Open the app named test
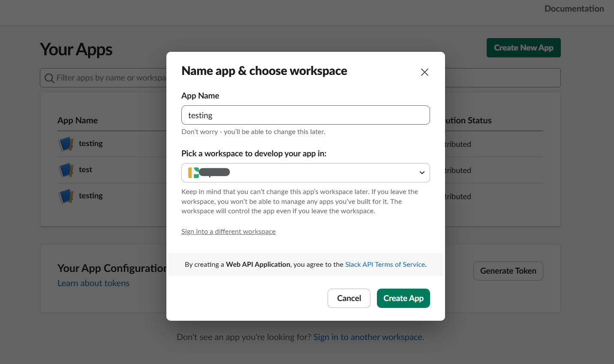 85,170
